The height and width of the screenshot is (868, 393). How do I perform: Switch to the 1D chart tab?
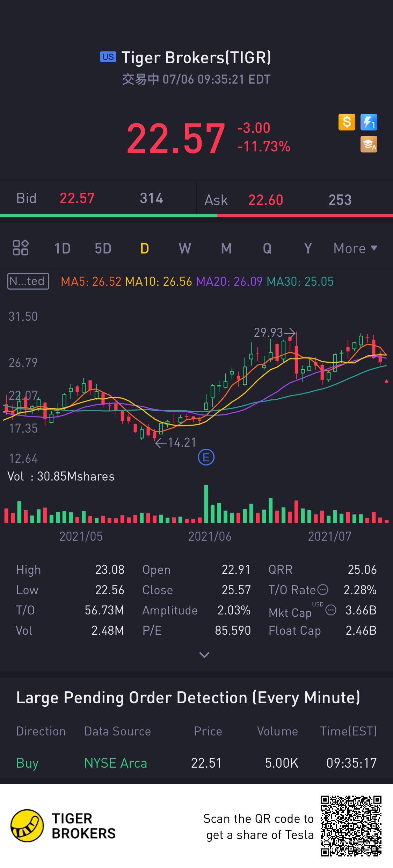63,248
